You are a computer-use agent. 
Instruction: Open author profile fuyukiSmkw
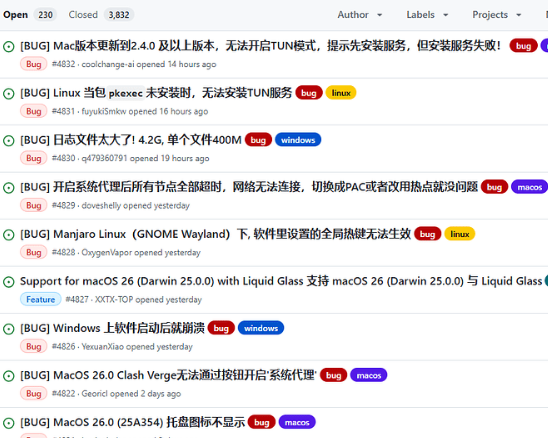click(104, 112)
